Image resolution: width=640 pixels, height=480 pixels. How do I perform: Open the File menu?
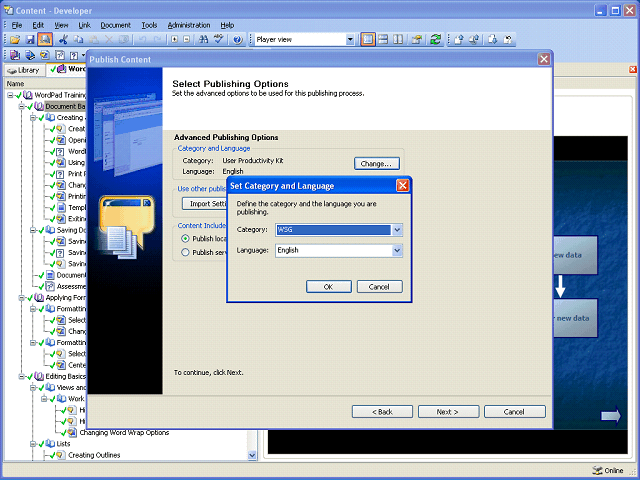point(17,25)
